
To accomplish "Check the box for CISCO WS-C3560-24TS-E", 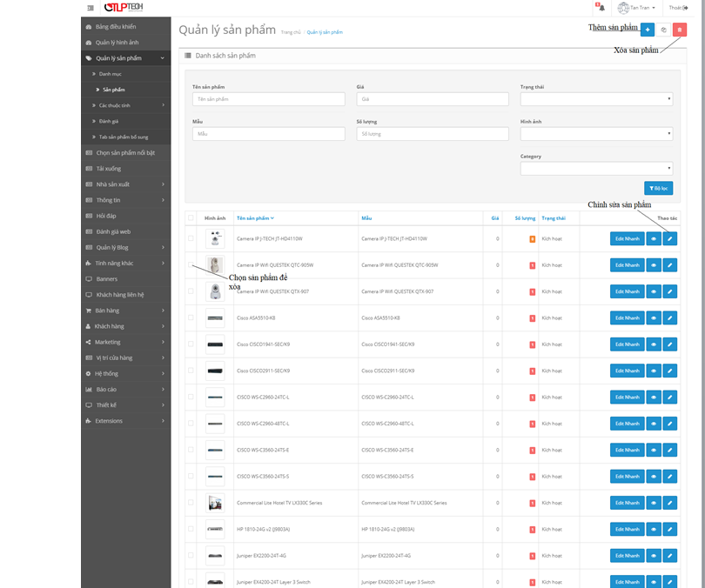I will [x=191, y=450].
